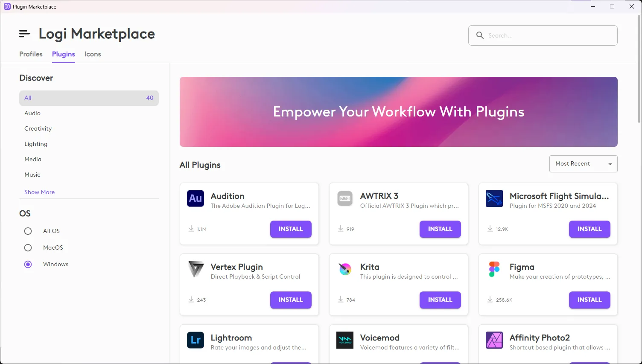Select the MacOS radio button
Screen dimensions: 642x364
[28, 248]
